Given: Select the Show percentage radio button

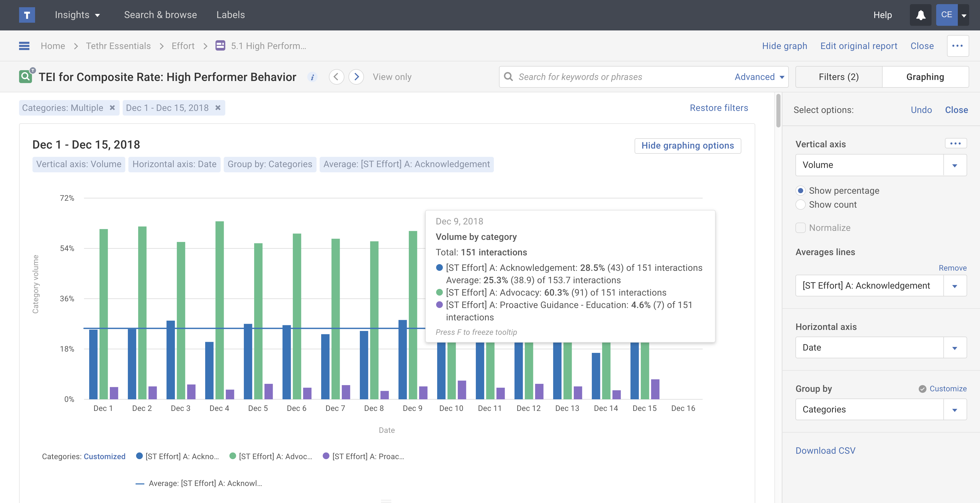Looking at the screenshot, I should pos(800,190).
